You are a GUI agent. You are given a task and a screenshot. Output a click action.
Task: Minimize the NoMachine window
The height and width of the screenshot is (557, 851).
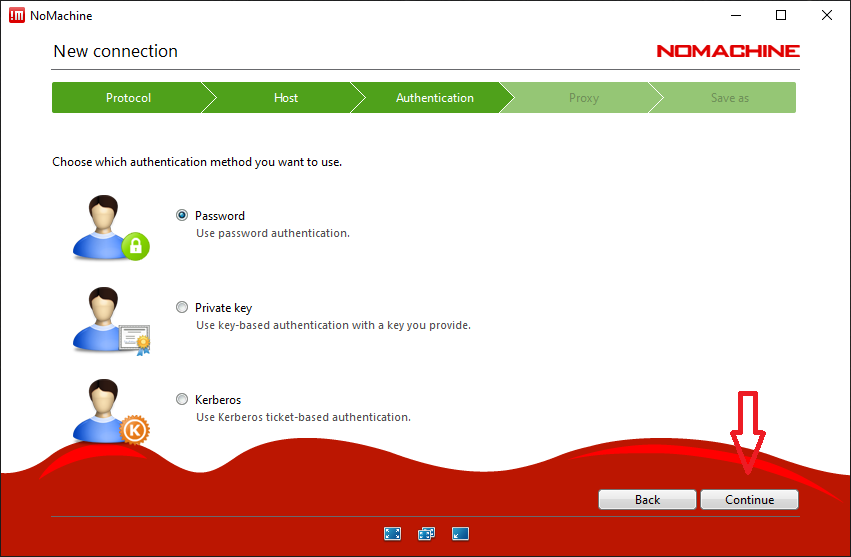736,15
